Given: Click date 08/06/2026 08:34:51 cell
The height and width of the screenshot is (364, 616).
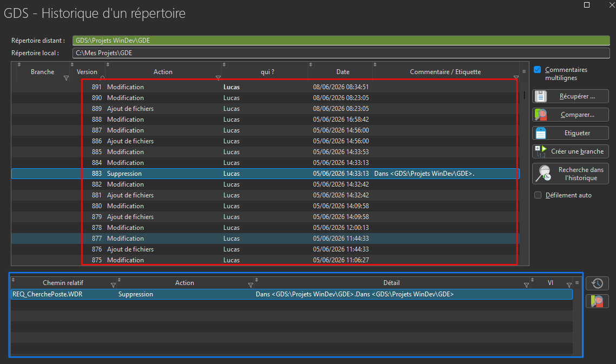Looking at the screenshot, I should pyautogui.click(x=341, y=87).
